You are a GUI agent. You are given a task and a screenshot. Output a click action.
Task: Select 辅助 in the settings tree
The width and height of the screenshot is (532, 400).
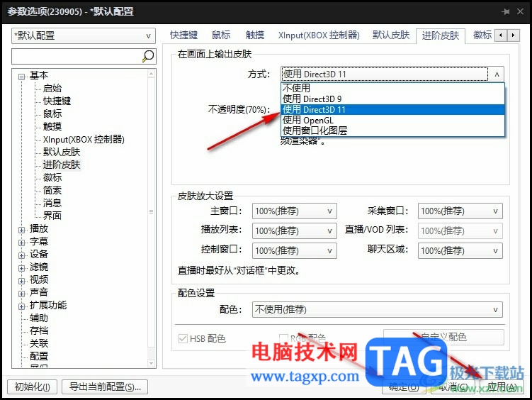(39, 318)
